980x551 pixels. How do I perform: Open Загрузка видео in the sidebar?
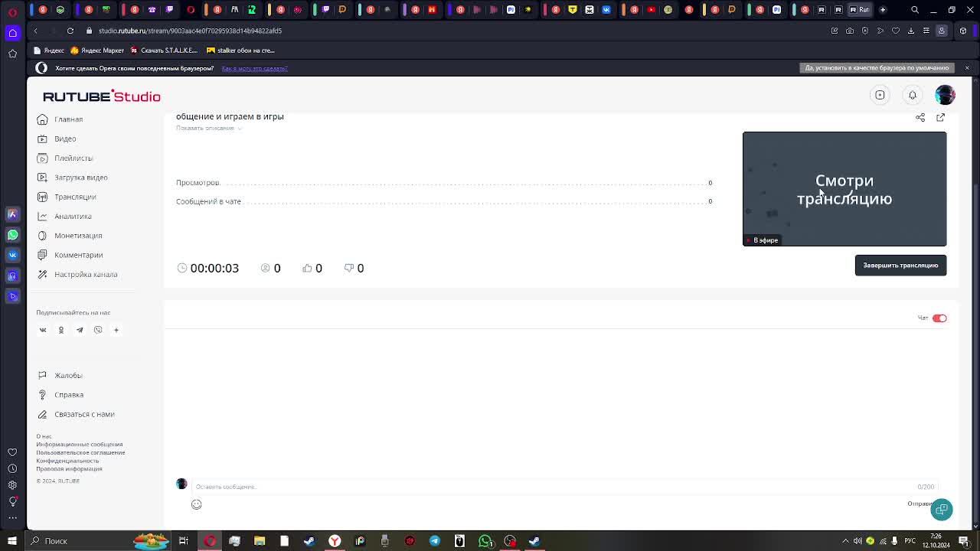(x=80, y=178)
